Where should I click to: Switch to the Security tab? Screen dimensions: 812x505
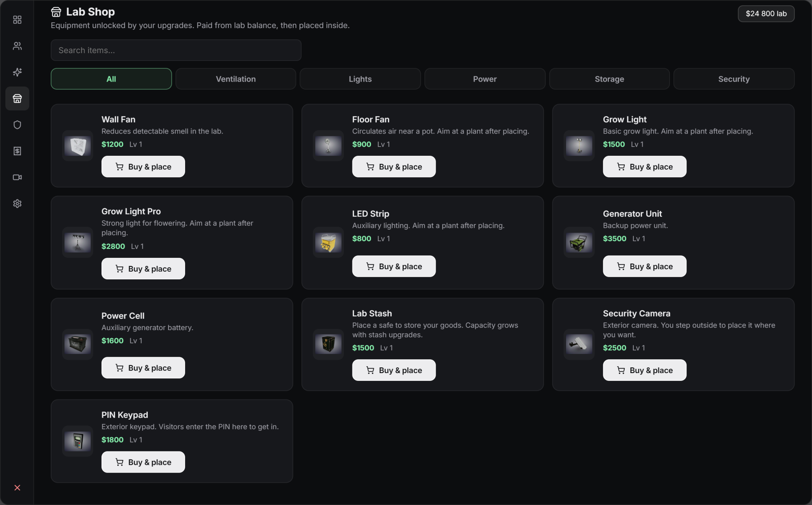[734, 79]
